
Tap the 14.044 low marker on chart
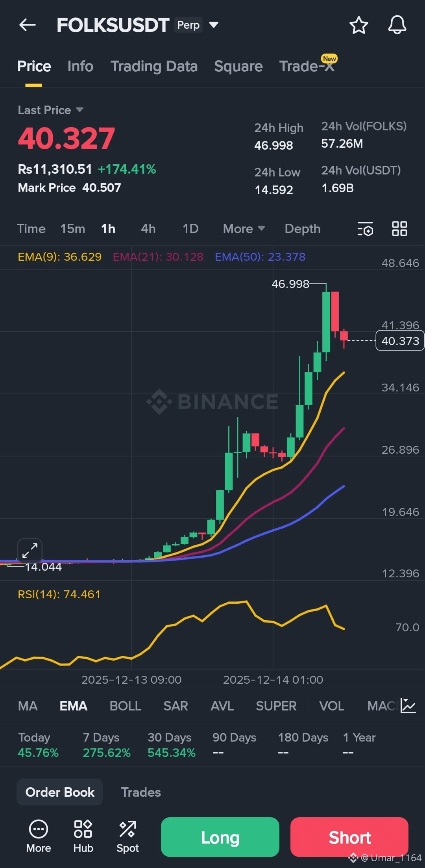point(43,567)
